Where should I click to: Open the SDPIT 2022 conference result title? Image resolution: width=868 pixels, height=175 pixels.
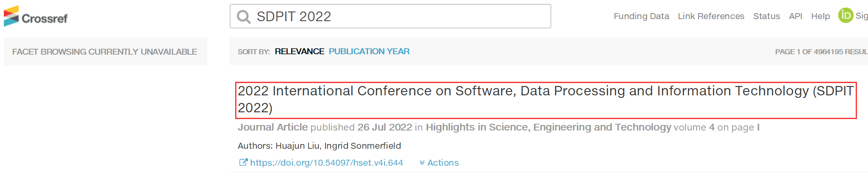tap(546, 99)
